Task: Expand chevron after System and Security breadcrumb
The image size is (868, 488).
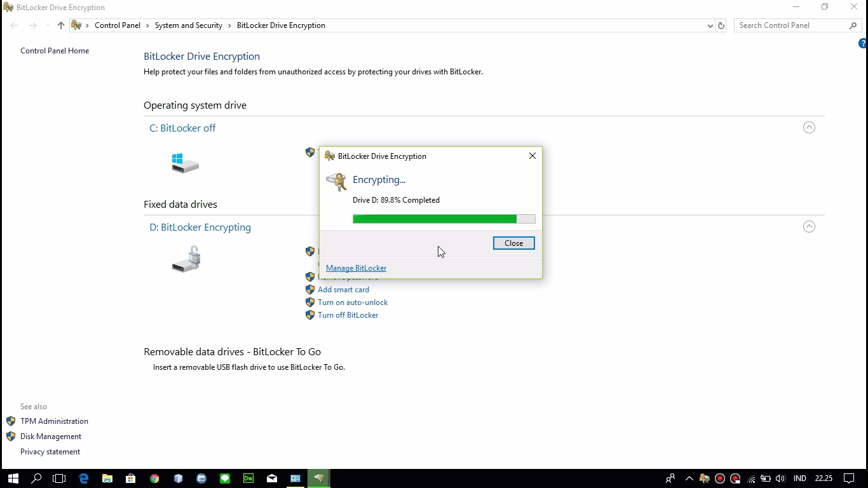Action: [x=230, y=25]
